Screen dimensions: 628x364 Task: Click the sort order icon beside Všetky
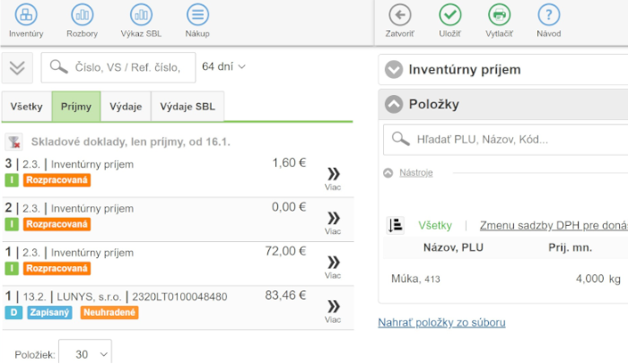coord(396,226)
